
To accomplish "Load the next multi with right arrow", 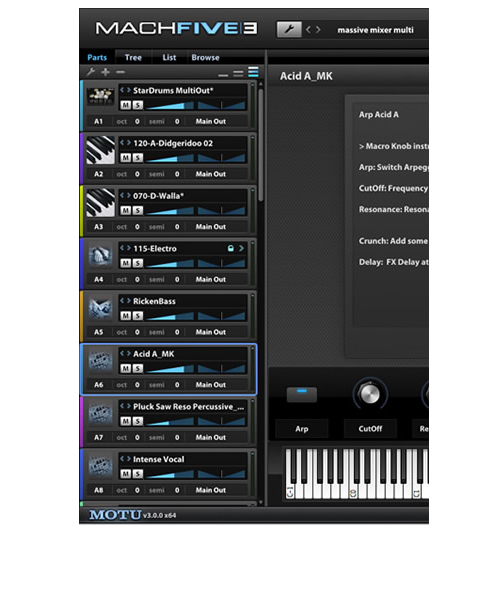I will (x=318, y=29).
